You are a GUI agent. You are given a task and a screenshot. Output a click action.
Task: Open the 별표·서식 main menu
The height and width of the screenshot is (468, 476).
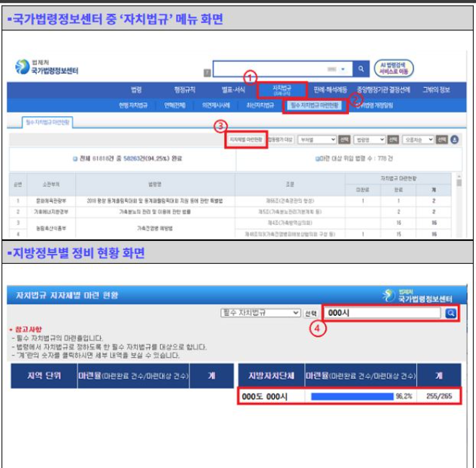point(233,90)
